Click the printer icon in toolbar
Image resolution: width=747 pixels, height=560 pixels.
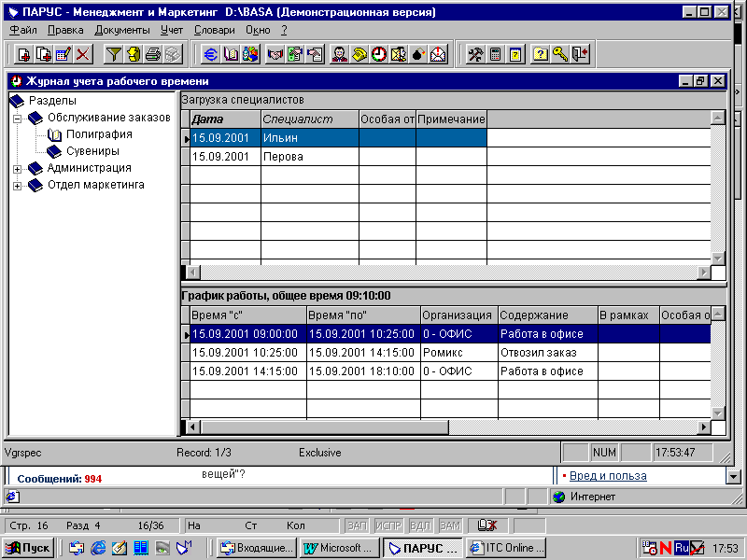point(153,54)
